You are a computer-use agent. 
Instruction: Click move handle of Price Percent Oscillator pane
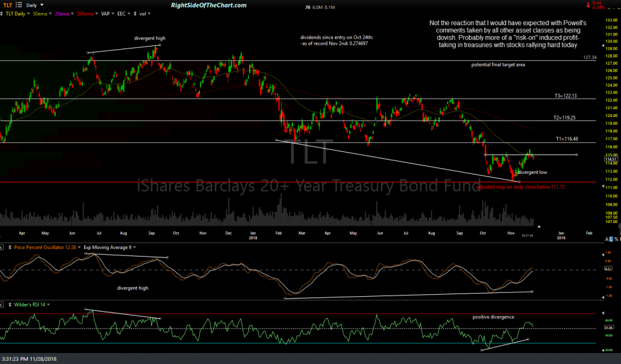coord(10,247)
